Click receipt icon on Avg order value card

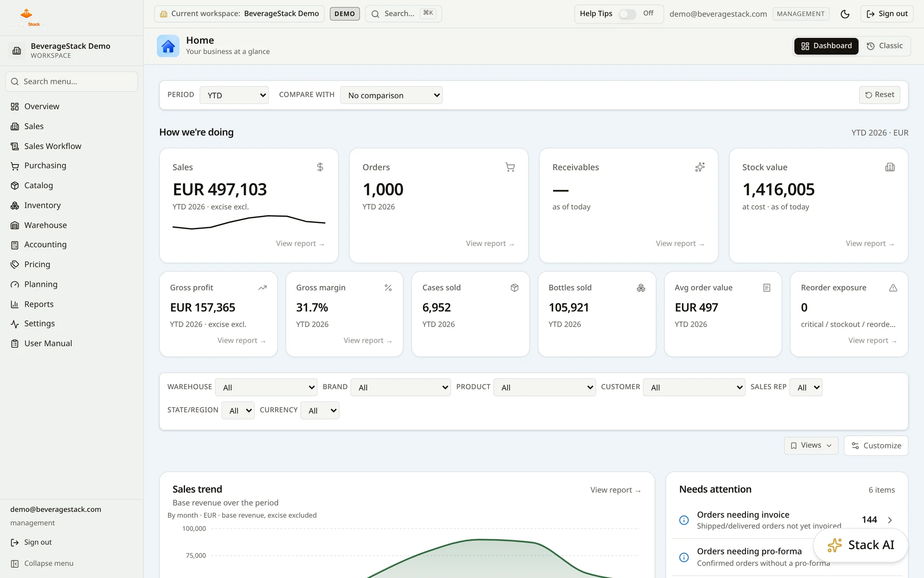tap(767, 288)
